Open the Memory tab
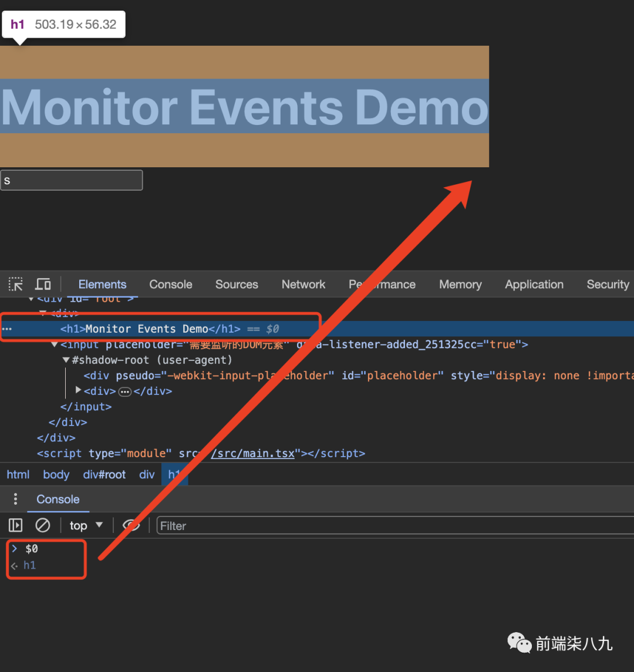Screen dimensions: 634x672 pos(460,284)
